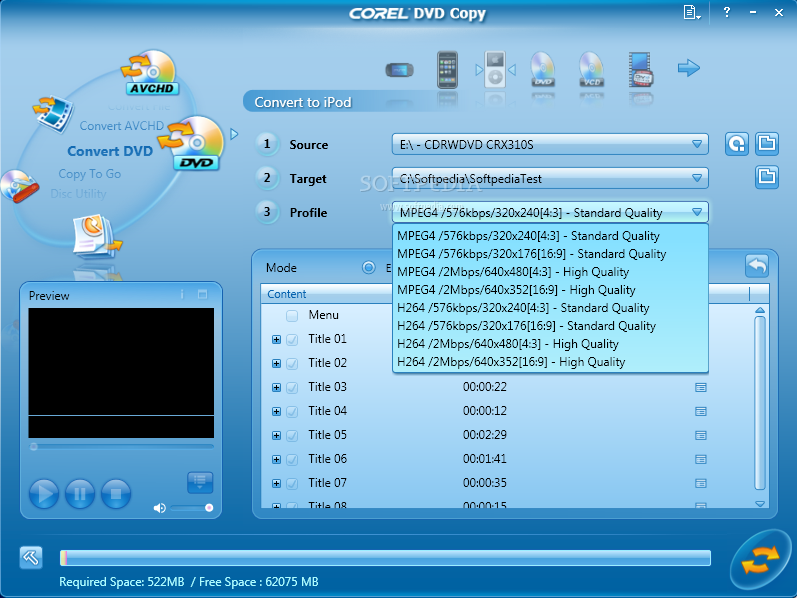
Task: Expand the Title 06 tree node
Action: click(277, 459)
